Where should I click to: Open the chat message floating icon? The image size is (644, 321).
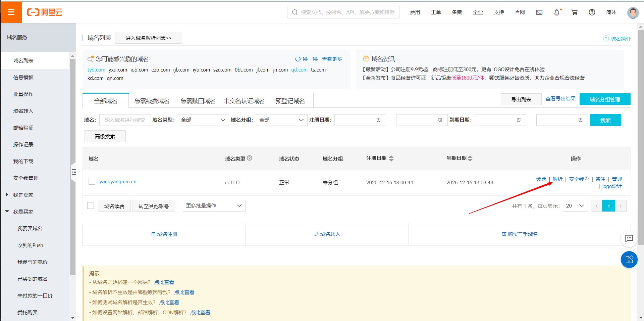pyautogui.click(x=629, y=239)
